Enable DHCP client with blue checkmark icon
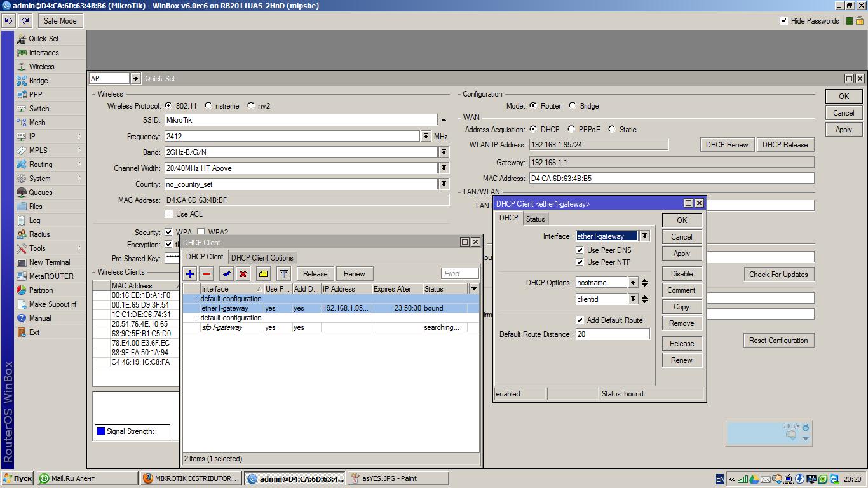868x488 pixels. point(226,274)
